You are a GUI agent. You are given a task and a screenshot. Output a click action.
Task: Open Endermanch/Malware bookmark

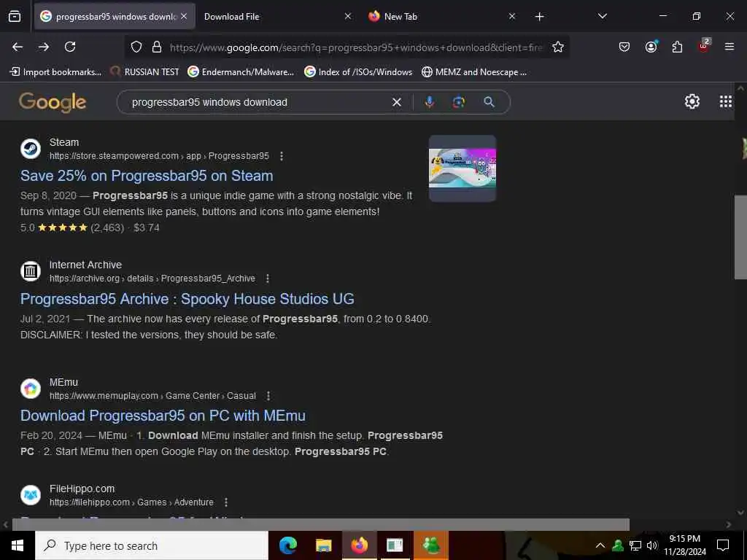(x=241, y=72)
